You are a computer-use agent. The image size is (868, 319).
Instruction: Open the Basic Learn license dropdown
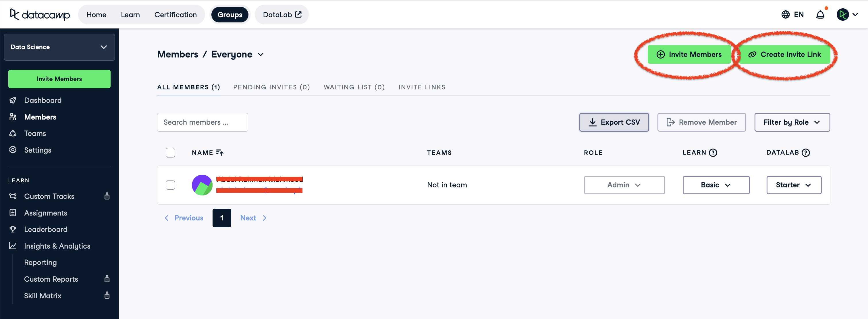716,185
